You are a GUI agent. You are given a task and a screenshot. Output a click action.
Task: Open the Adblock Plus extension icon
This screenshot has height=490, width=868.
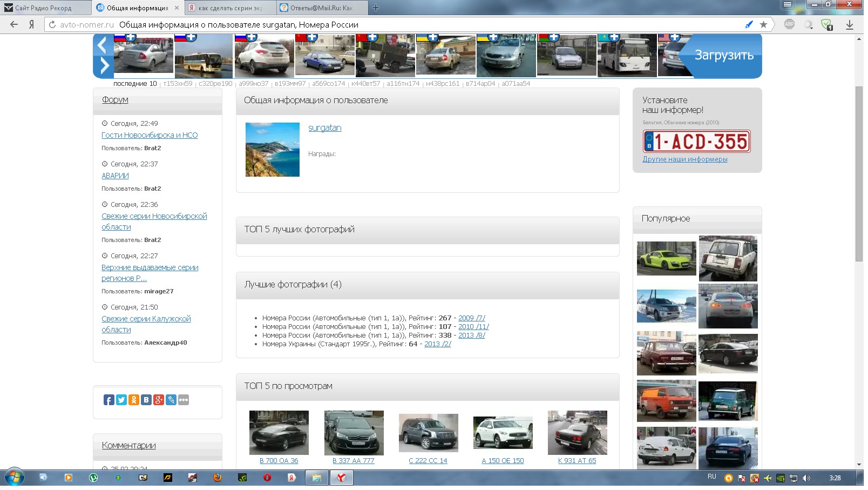[x=789, y=24]
